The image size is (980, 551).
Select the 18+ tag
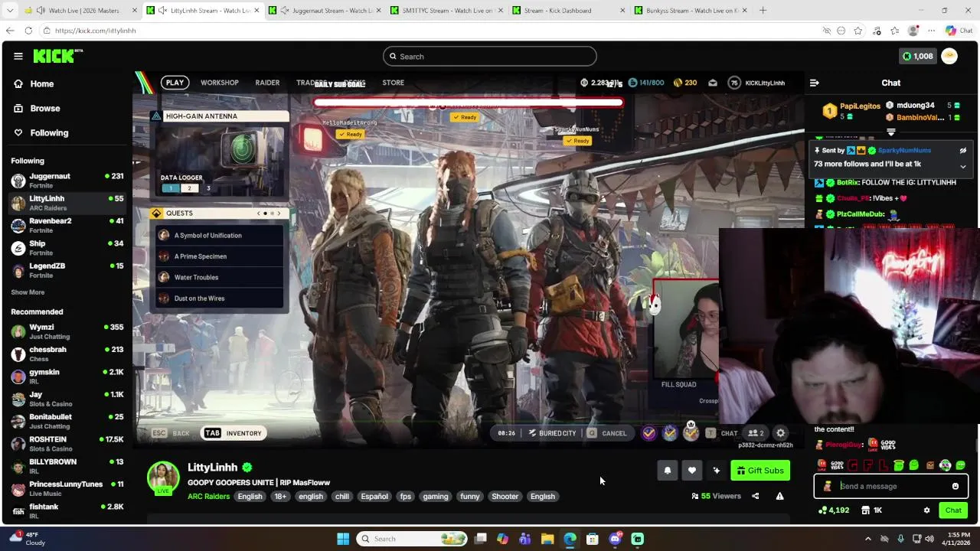[x=280, y=497]
